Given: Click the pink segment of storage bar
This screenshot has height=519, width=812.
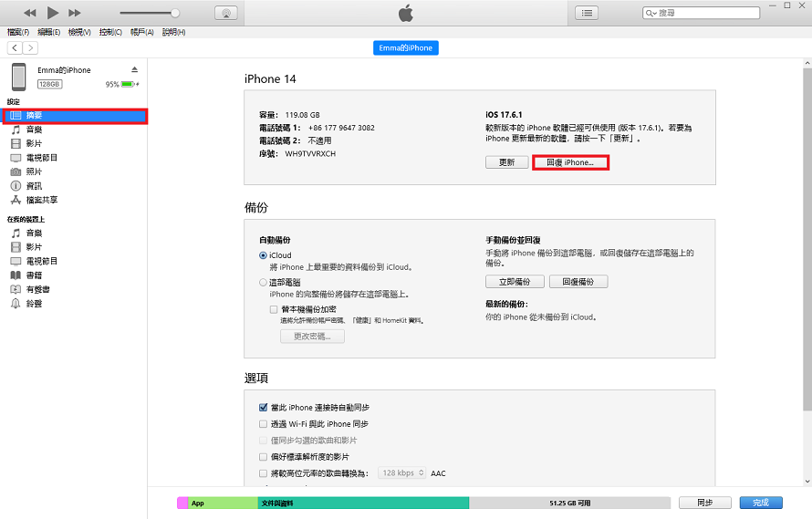Looking at the screenshot, I should pyautogui.click(x=182, y=503).
